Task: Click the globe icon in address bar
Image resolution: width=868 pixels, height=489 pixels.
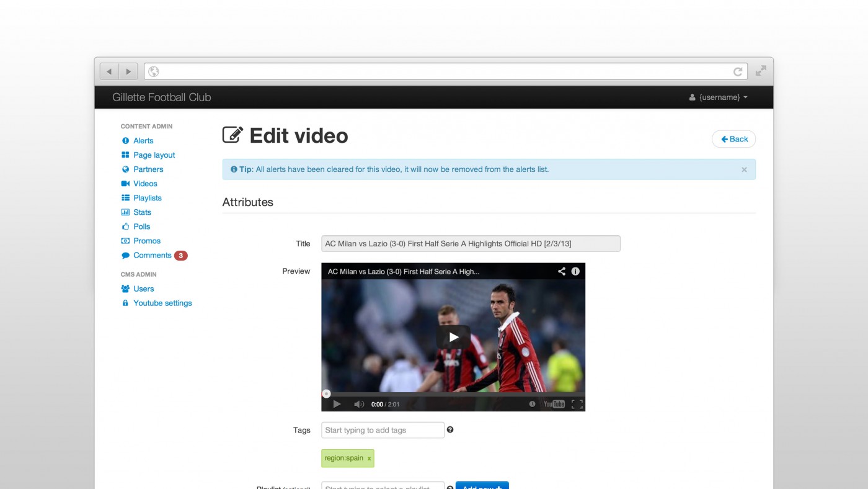Action: [x=154, y=71]
